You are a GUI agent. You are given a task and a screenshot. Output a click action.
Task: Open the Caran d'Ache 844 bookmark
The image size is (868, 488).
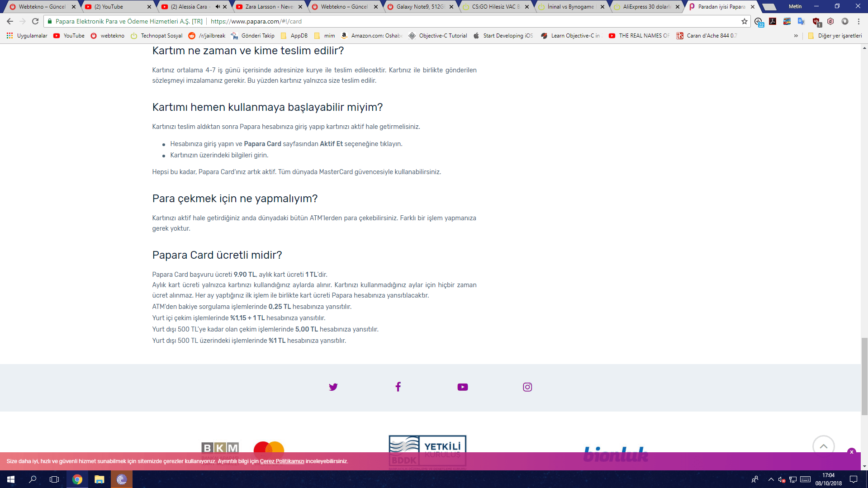707,36
